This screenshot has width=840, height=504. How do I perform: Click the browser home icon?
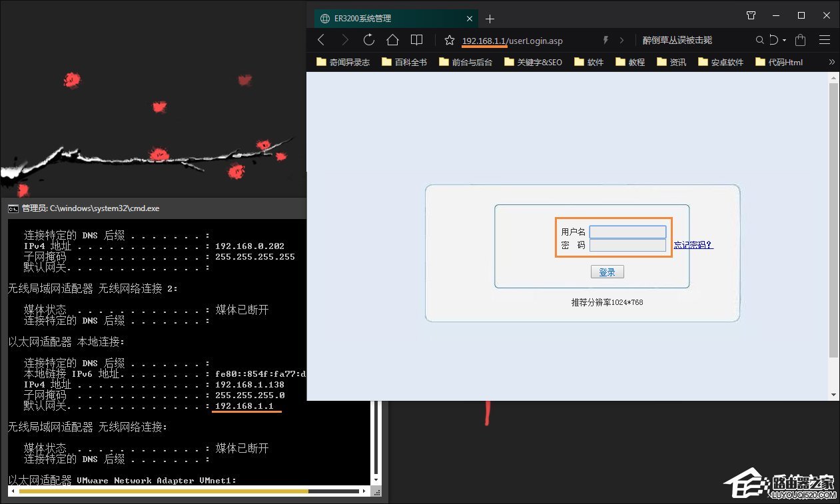point(392,40)
